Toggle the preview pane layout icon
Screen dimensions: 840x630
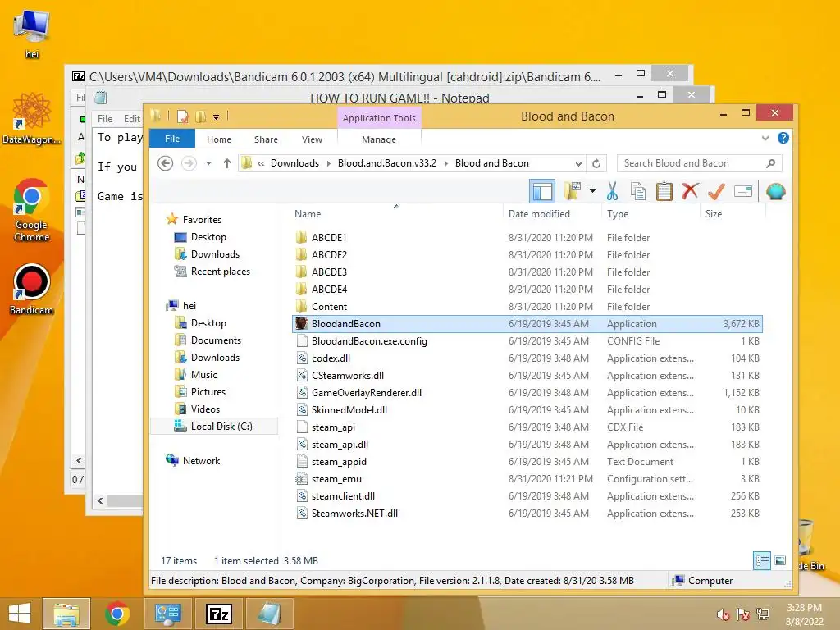pyautogui.click(x=541, y=191)
